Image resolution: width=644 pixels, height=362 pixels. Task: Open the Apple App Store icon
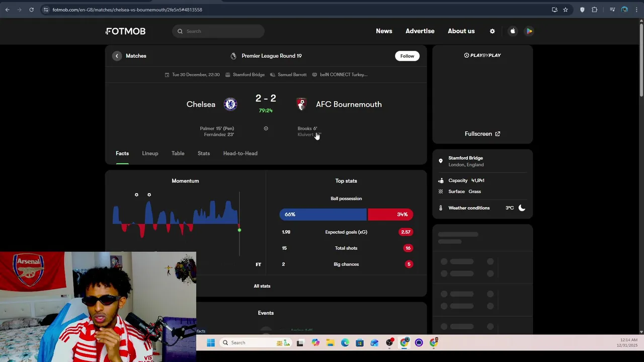tap(513, 31)
